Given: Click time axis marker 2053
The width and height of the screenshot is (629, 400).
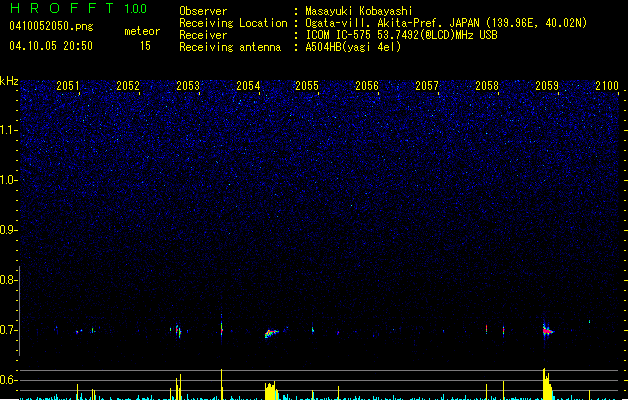Looking at the screenshot, I should (x=188, y=86).
